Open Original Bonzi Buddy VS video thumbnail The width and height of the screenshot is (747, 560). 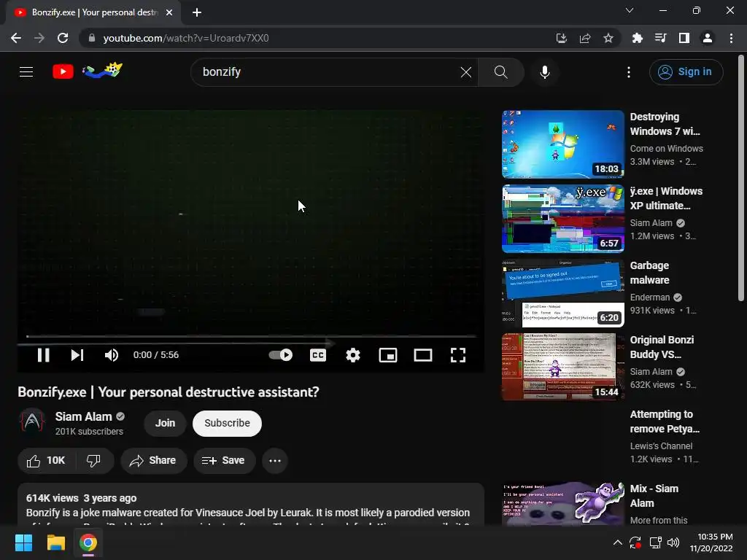(563, 367)
